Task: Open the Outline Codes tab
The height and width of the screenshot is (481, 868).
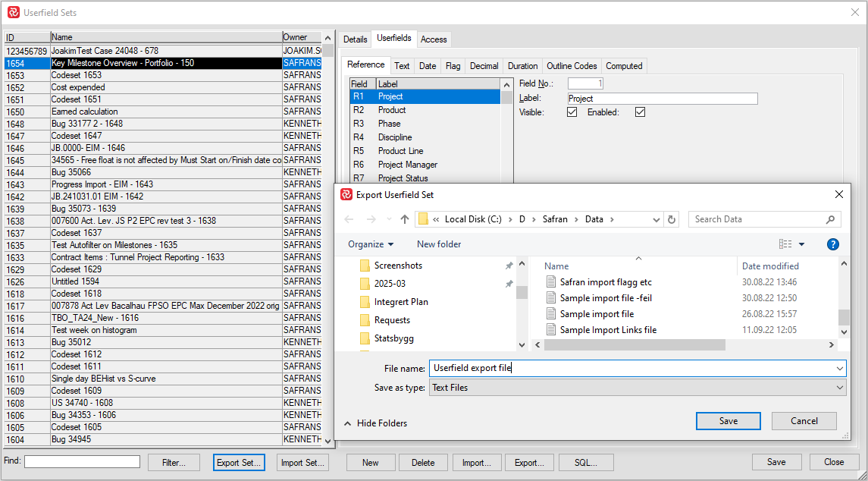Action: pyautogui.click(x=572, y=66)
